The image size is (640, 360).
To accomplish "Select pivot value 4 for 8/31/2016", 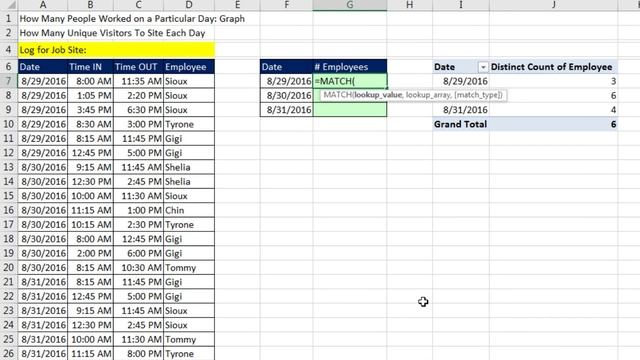I will pyautogui.click(x=553, y=110).
